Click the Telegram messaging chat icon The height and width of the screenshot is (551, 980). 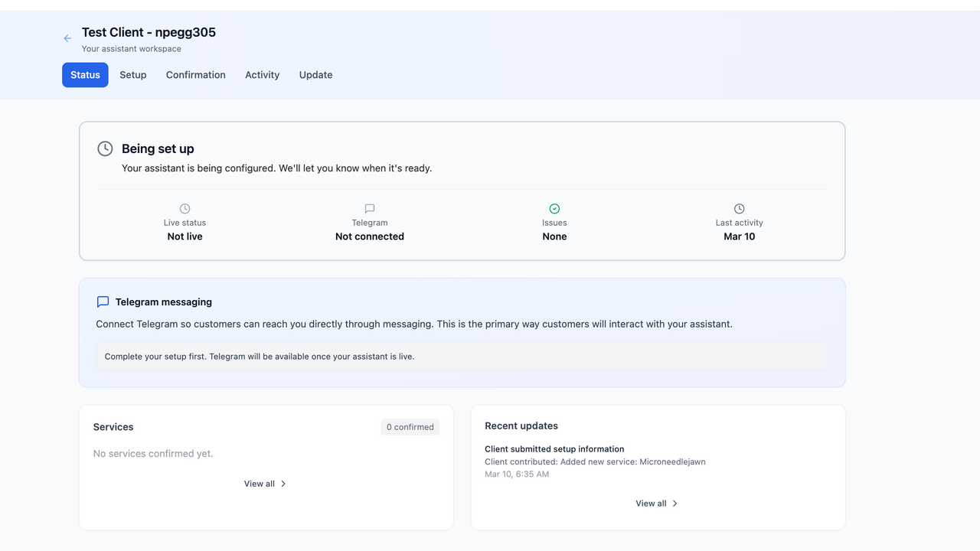pos(103,302)
